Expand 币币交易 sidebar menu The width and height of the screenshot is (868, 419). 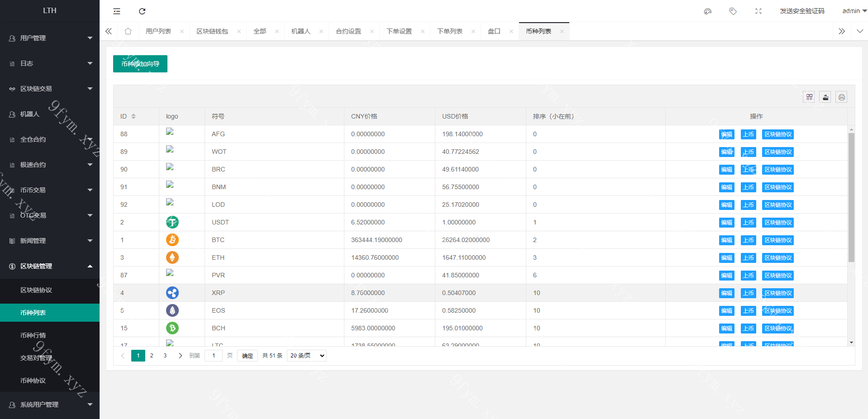tap(50, 190)
